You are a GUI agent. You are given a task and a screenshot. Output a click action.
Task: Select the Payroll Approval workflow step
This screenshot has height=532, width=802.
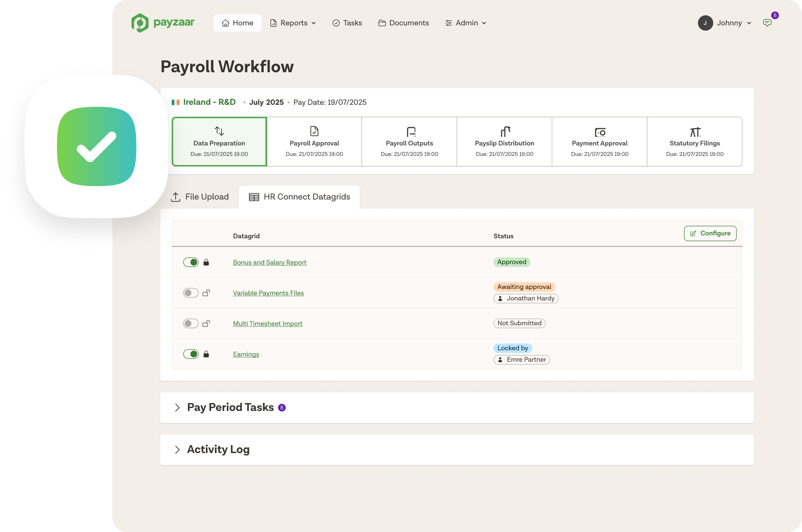point(314,142)
